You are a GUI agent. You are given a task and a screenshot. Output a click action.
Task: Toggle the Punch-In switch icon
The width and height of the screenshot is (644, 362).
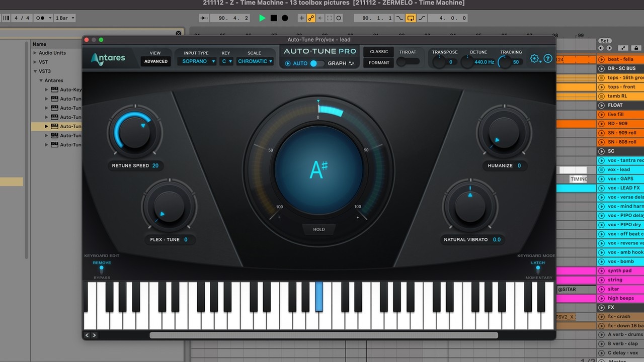399,18
